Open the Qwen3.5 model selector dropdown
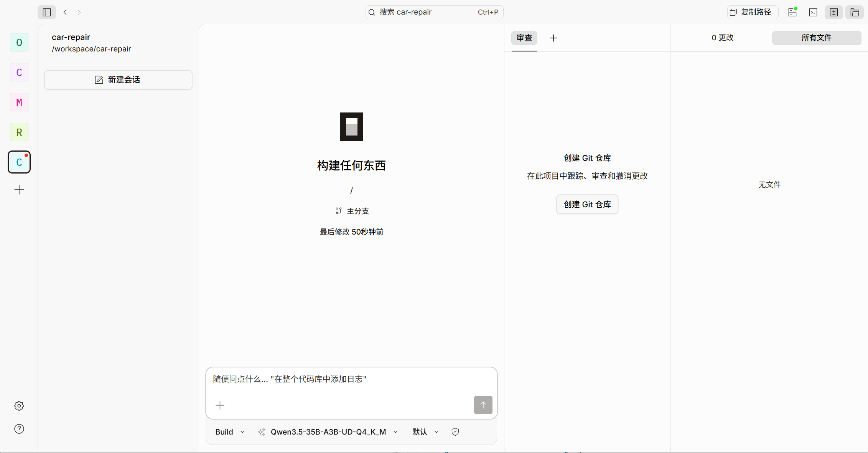The width and height of the screenshot is (868, 453). click(328, 432)
